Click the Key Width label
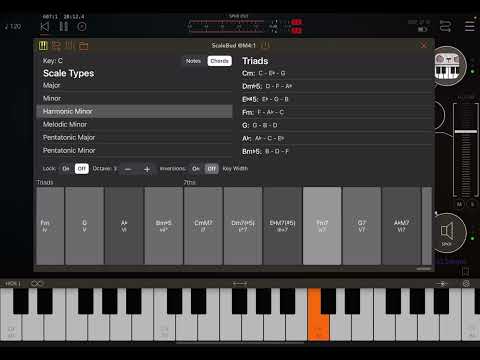 click(x=235, y=169)
